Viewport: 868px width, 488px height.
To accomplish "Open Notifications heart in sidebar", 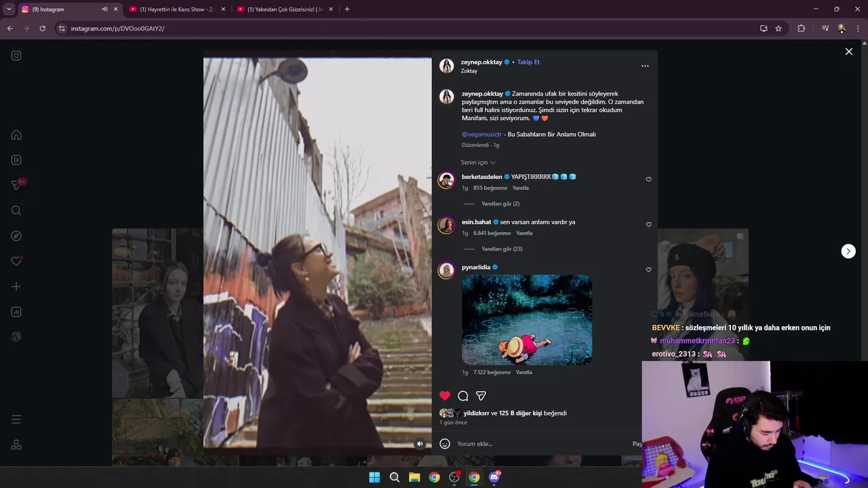I will pos(16,261).
